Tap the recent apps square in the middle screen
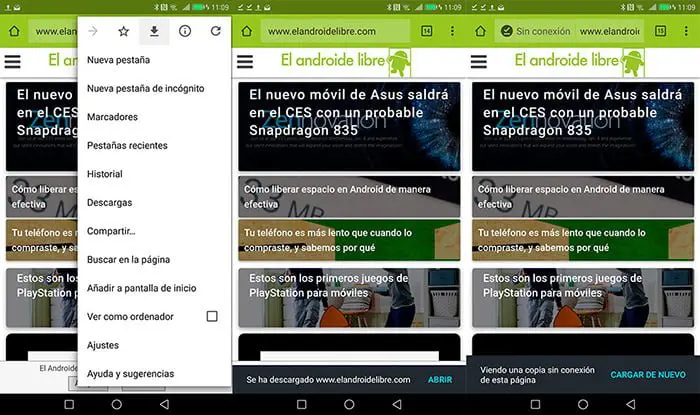Screen dimensions: 700x415 coord(302,404)
